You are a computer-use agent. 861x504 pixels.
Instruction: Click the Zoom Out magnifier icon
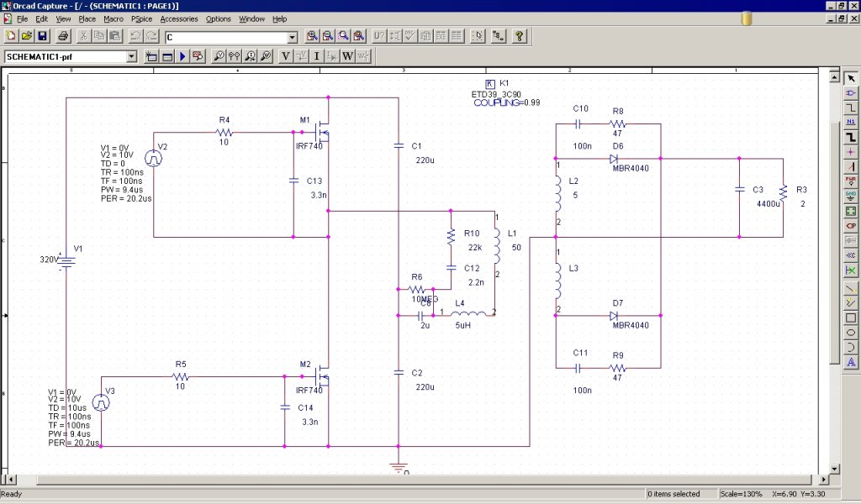[328, 36]
